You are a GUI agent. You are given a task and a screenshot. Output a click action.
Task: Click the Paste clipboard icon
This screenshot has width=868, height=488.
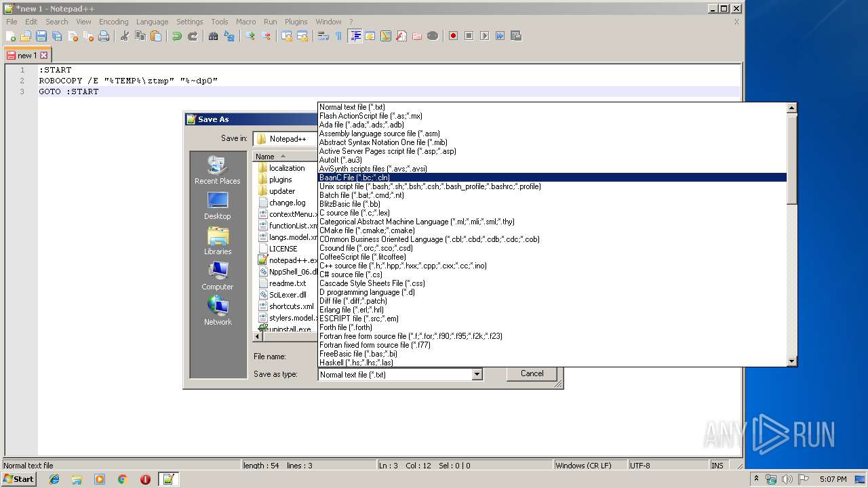pos(156,36)
